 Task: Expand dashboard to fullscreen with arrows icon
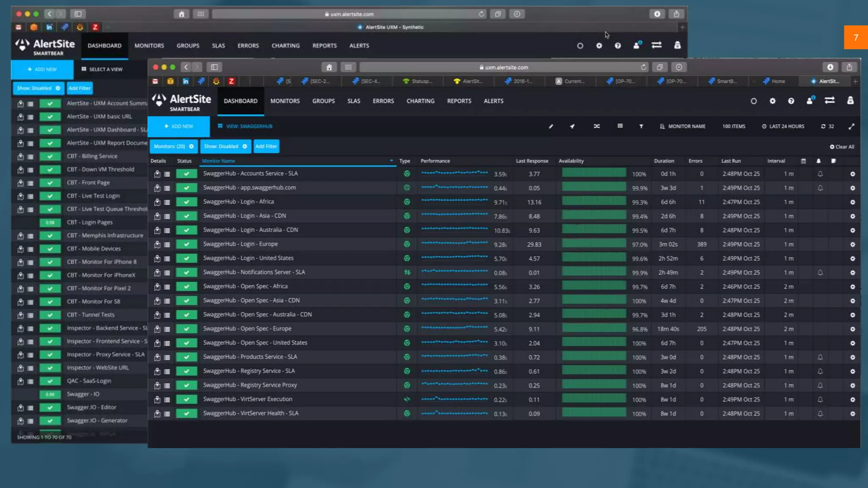tap(851, 126)
